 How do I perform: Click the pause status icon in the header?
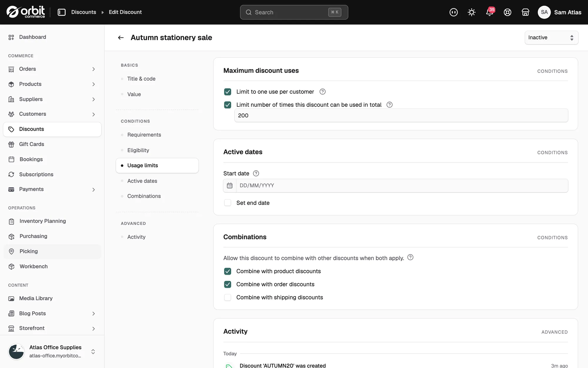point(454,12)
